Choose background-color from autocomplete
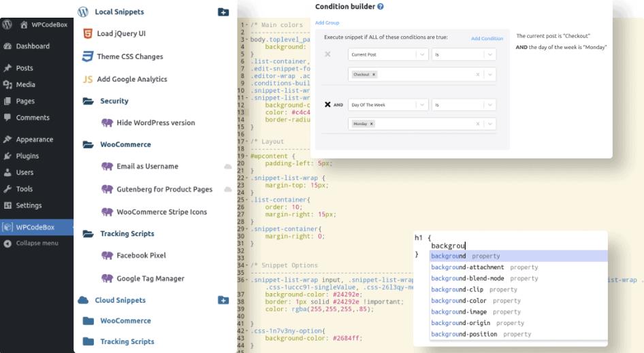Image resolution: width=644 pixels, height=353 pixels. pos(518,301)
